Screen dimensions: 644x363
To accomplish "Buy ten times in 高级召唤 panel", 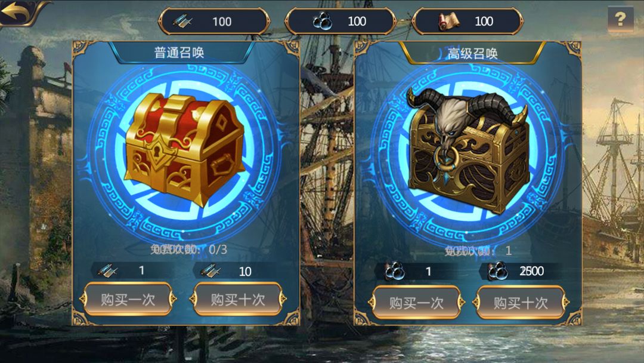I will [521, 303].
